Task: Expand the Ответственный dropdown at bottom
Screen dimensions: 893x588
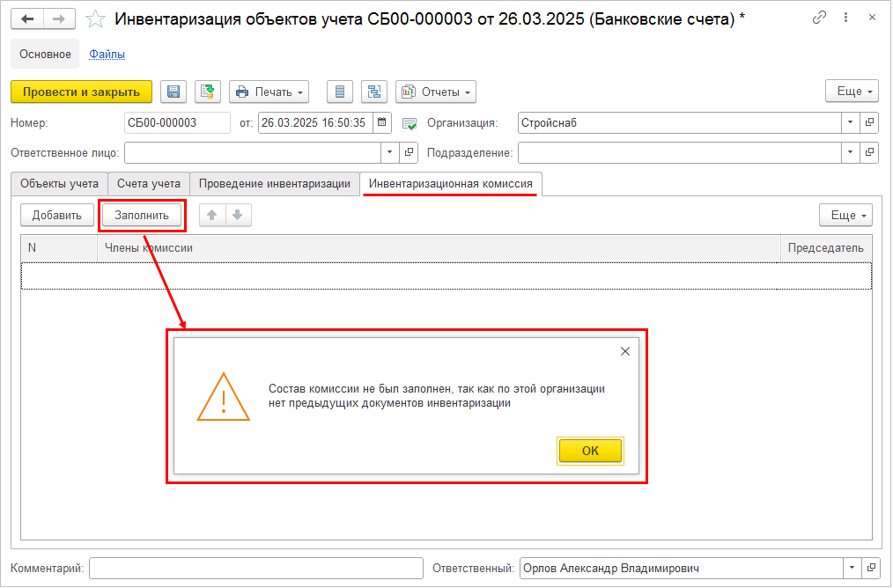Action: click(x=851, y=569)
